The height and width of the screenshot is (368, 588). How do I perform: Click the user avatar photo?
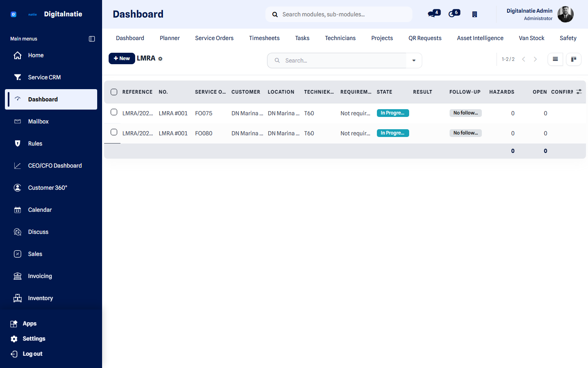click(566, 14)
